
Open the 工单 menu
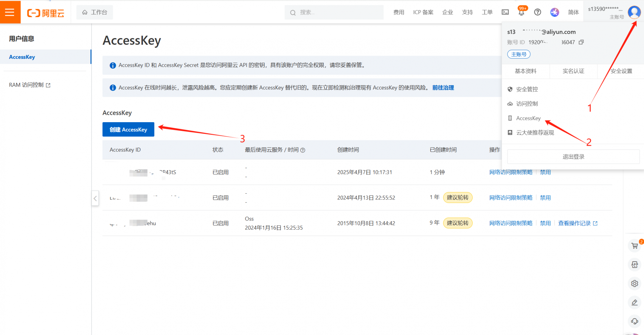click(487, 12)
